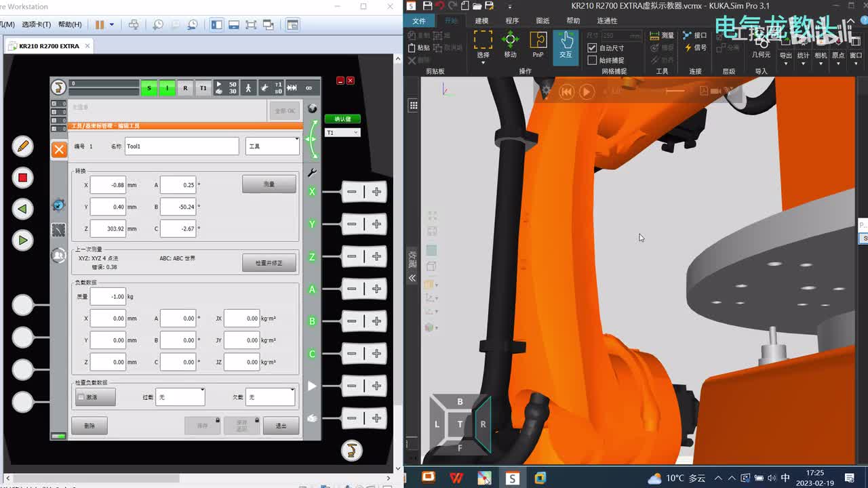Toggle the VMware show library sidebar view button
868x488 pixels.
[x=216, y=24]
